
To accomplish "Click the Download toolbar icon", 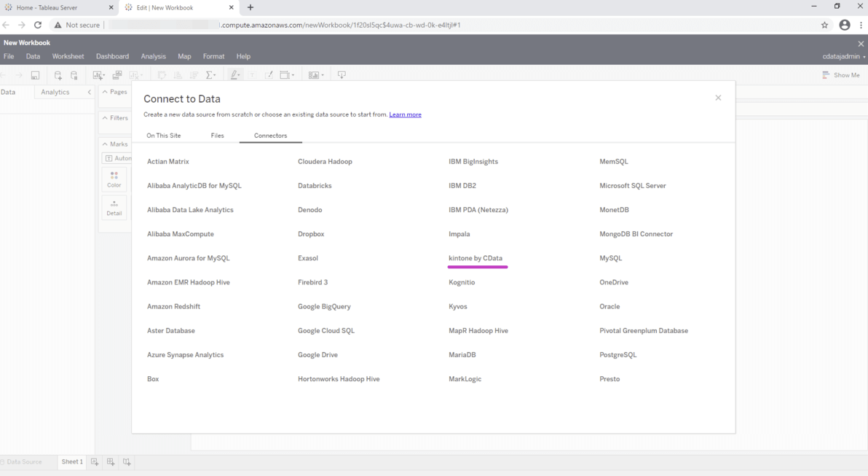I will [342, 75].
